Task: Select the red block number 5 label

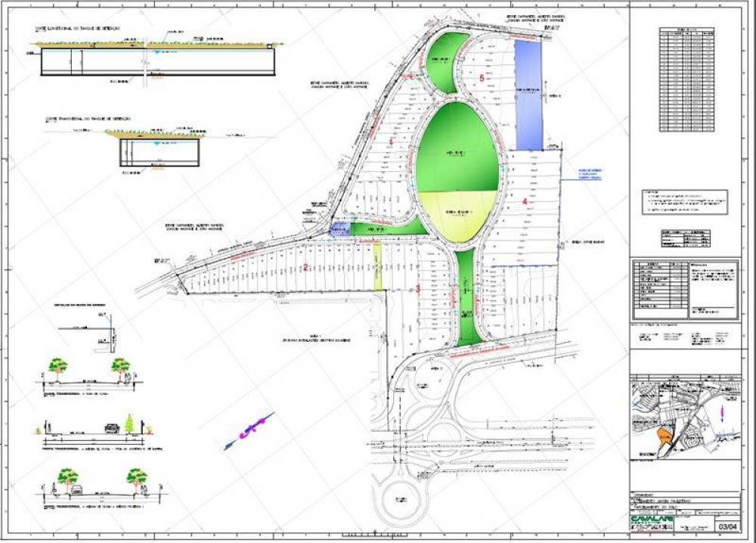Action: point(481,78)
